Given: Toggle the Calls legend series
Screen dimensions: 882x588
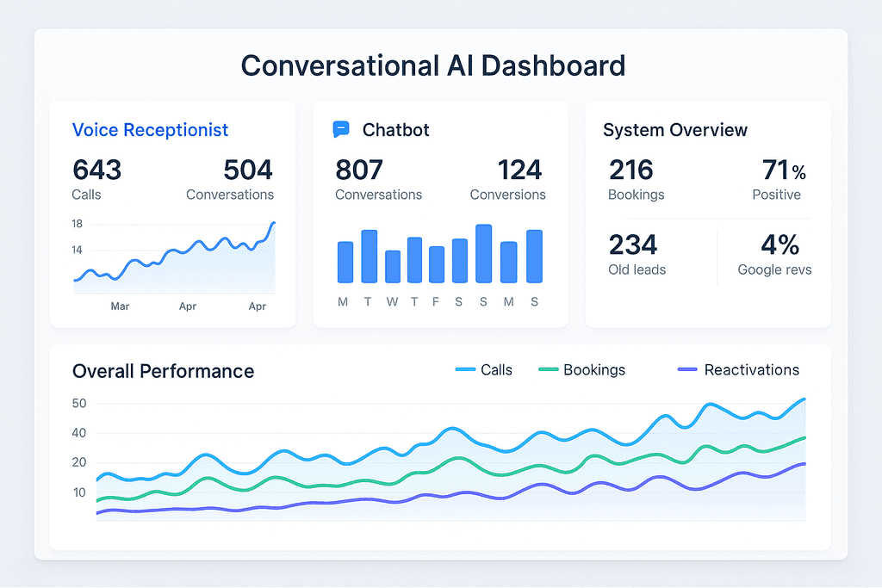Looking at the screenshot, I should 484,370.
